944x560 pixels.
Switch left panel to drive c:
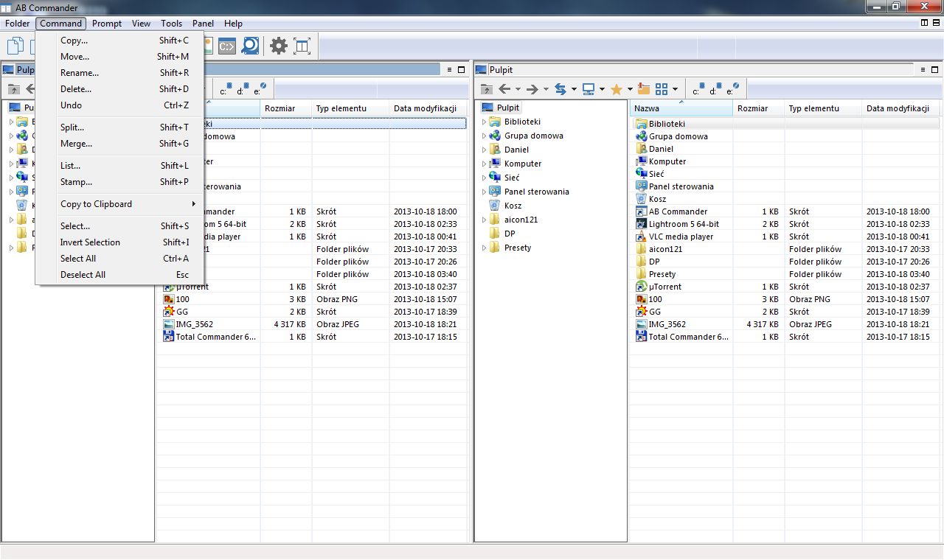pos(224,89)
